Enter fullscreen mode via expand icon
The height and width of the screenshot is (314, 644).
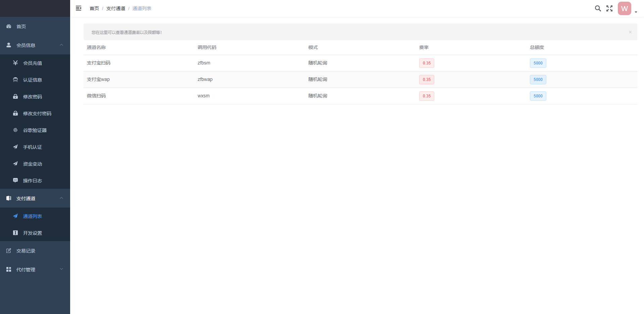tap(609, 8)
